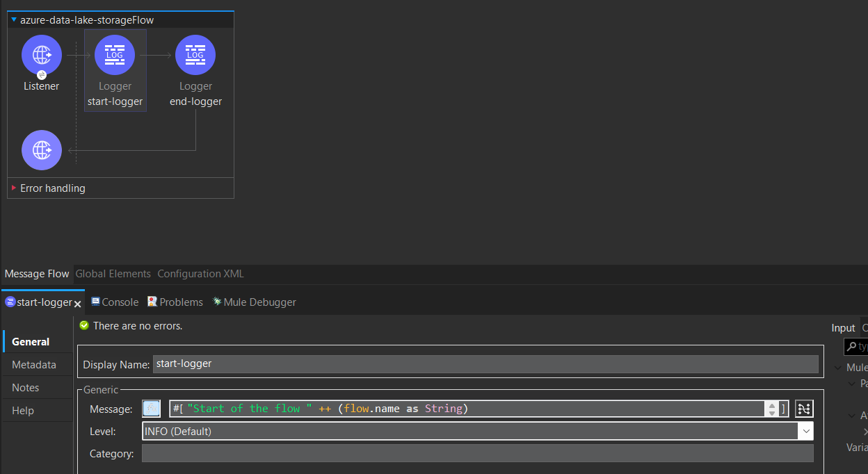Screen dimensions: 868x474
Task: Toggle the fx expression mode button
Action: [151, 409]
